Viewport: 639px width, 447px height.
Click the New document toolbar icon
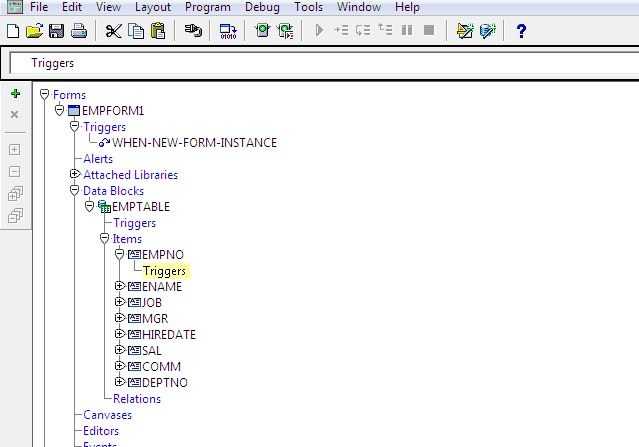click(x=13, y=31)
